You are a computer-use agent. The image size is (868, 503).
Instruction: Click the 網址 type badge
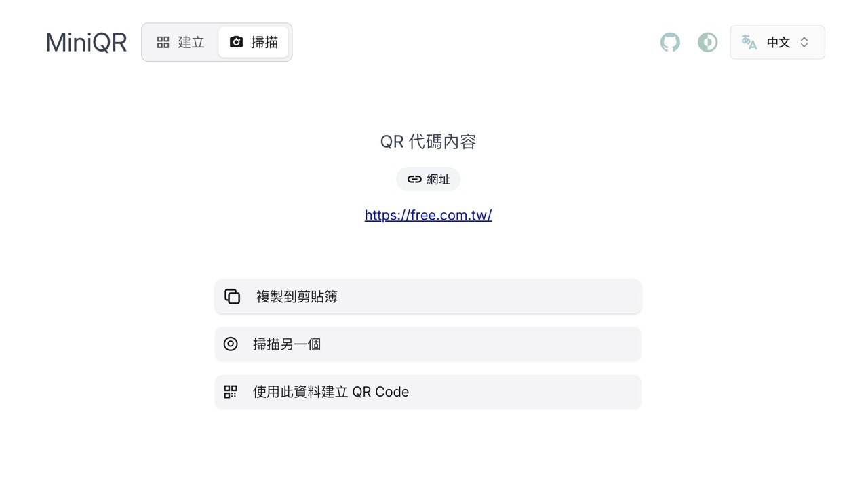pyautogui.click(x=428, y=179)
